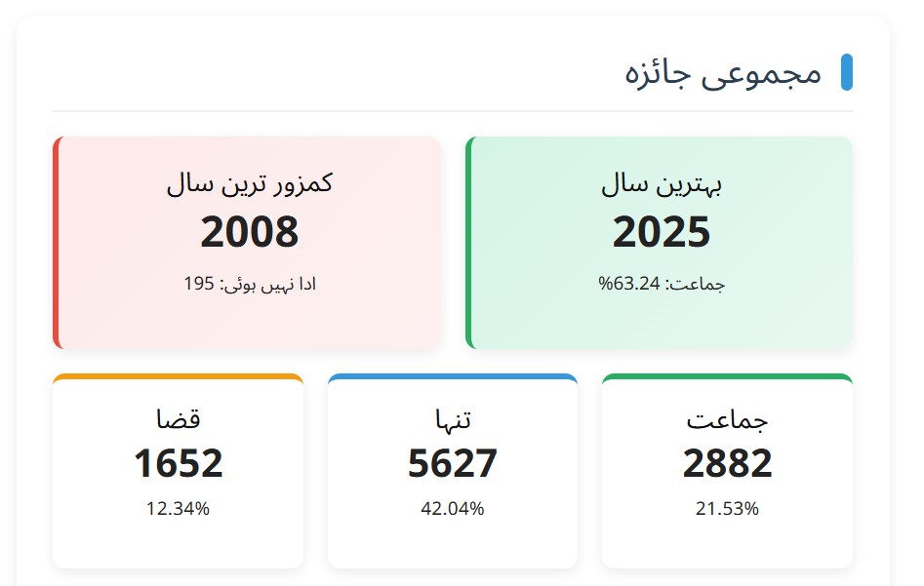Select the year 2008 on the weakest year card
Viewport: 924px width, 586px height.
coord(248,233)
